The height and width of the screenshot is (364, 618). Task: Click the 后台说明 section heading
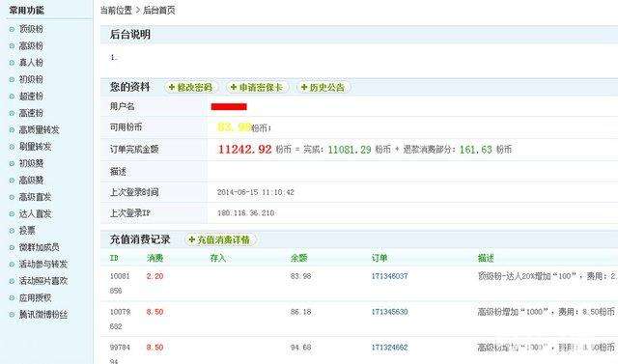[x=130, y=34]
